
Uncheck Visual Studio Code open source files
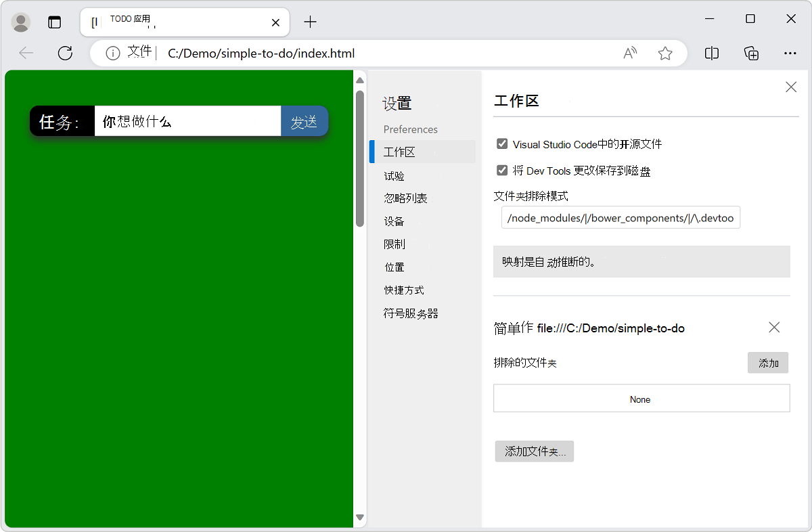502,143
